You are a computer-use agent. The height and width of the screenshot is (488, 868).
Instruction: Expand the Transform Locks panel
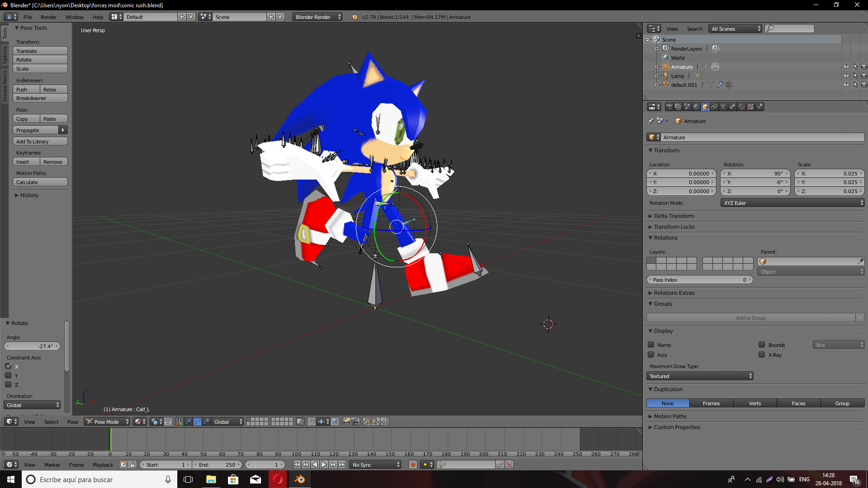pos(674,227)
